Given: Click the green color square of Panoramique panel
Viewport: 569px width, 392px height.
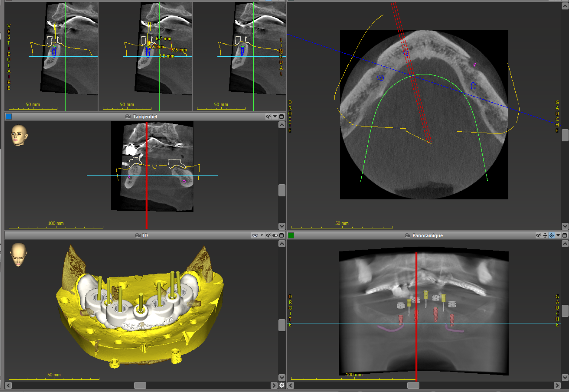Looking at the screenshot, I should (x=291, y=235).
